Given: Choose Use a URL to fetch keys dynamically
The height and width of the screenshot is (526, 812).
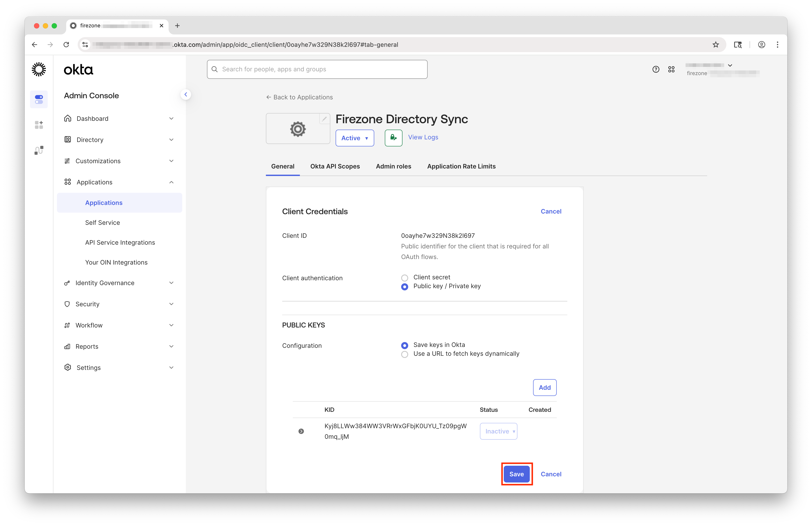Looking at the screenshot, I should point(405,354).
